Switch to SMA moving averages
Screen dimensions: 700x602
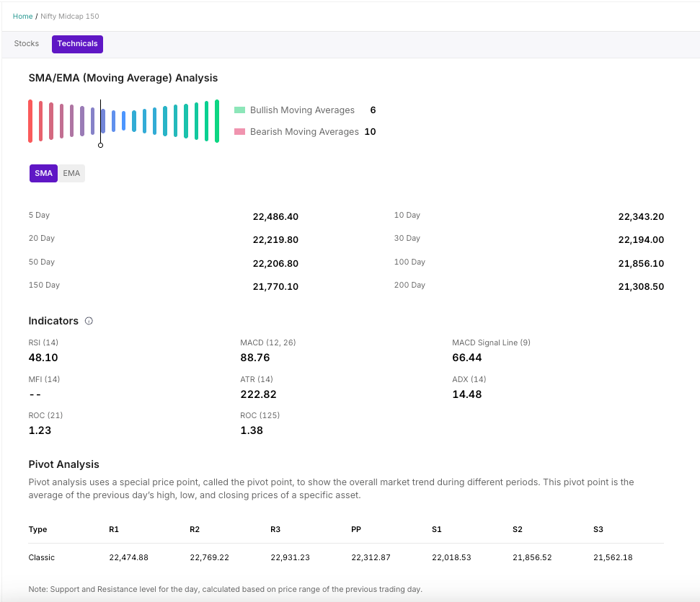click(43, 174)
